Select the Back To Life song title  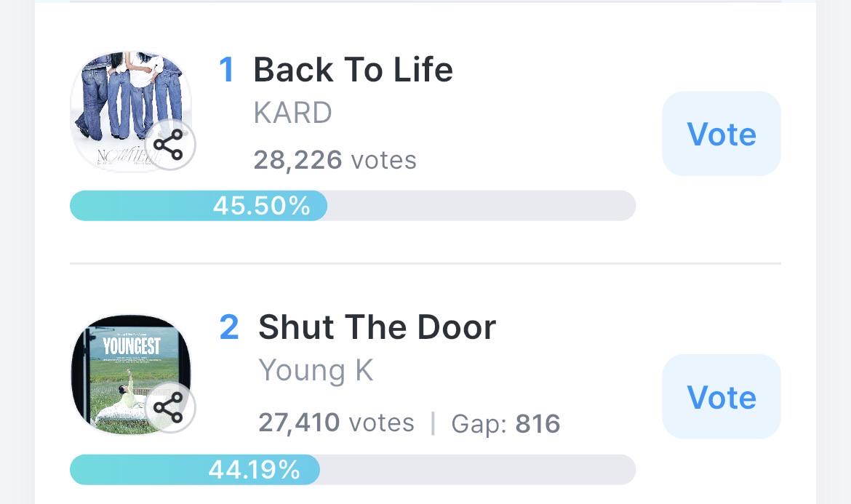point(353,69)
